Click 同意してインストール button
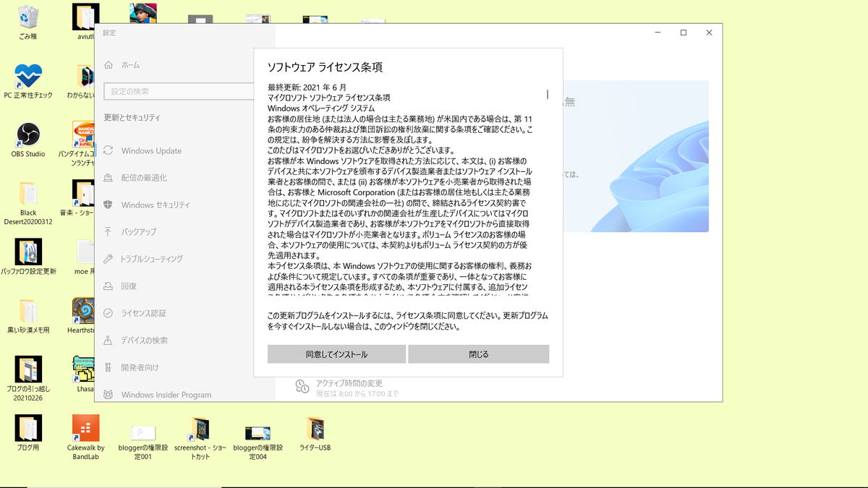This screenshot has height=488, width=868. tap(336, 354)
